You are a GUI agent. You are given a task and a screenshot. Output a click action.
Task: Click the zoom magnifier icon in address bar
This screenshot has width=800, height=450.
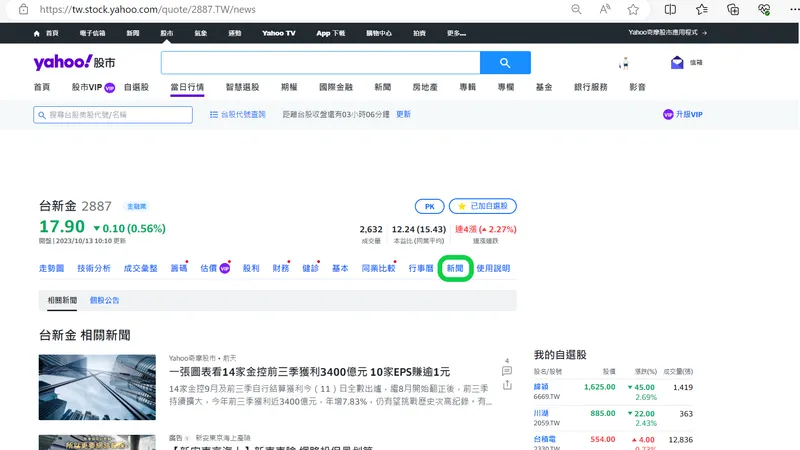pos(576,9)
